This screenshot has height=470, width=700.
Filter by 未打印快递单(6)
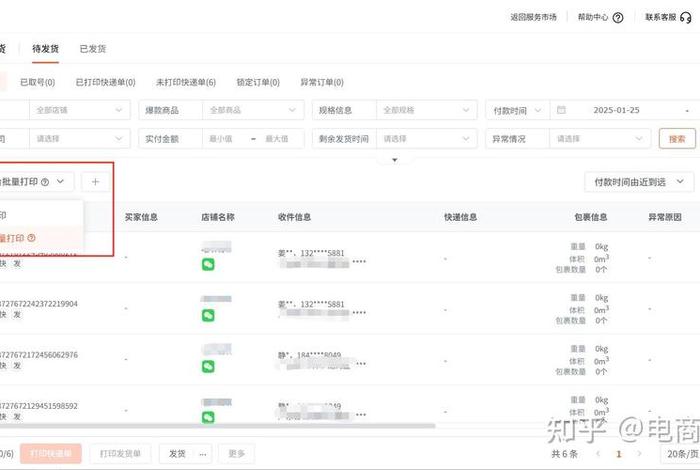tap(186, 82)
